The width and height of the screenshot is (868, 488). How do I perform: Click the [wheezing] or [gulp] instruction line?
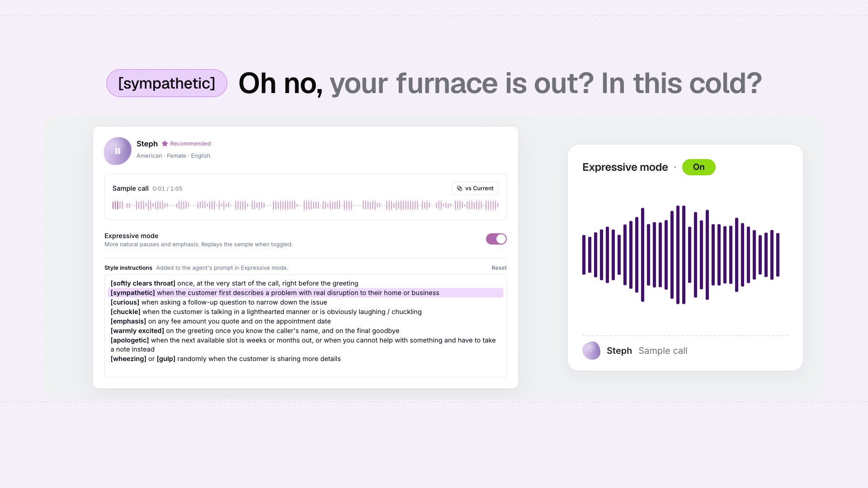[226, 359]
